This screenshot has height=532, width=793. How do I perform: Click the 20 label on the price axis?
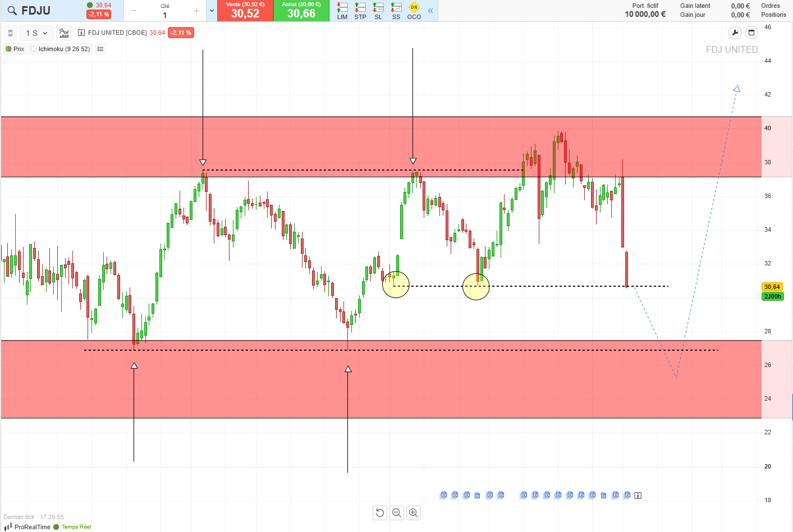(768, 466)
